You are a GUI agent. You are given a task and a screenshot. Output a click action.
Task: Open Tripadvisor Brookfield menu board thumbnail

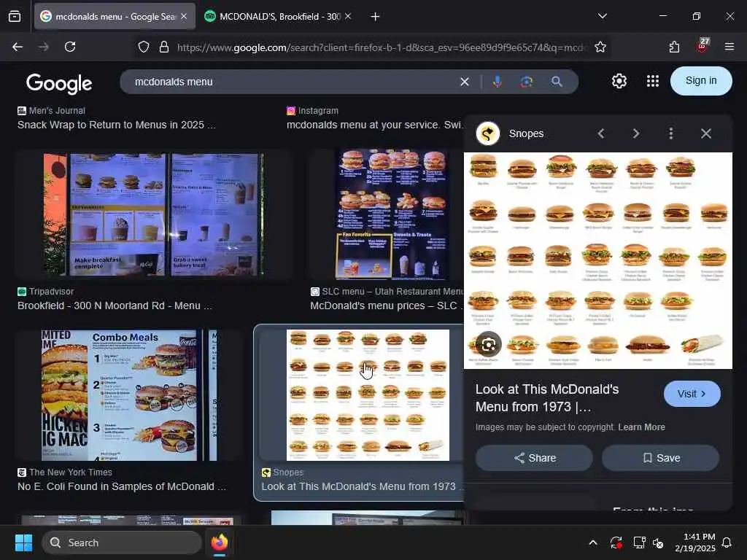coord(153,214)
